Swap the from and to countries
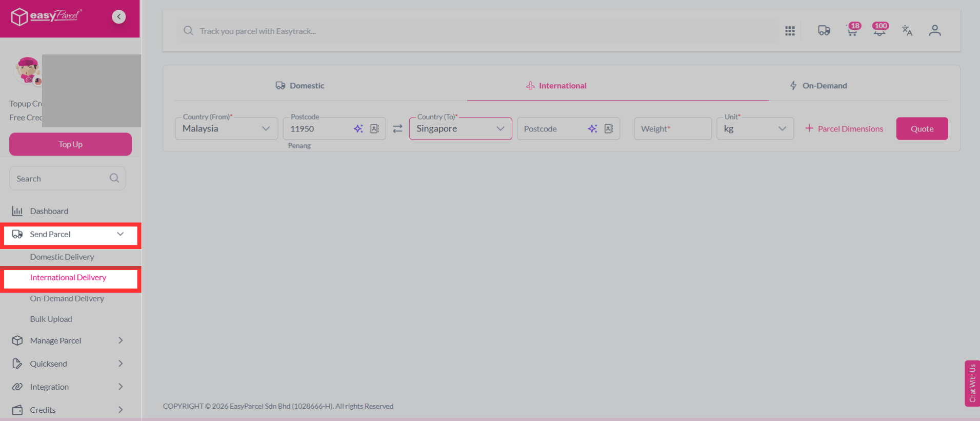The height and width of the screenshot is (421, 980). click(397, 129)
